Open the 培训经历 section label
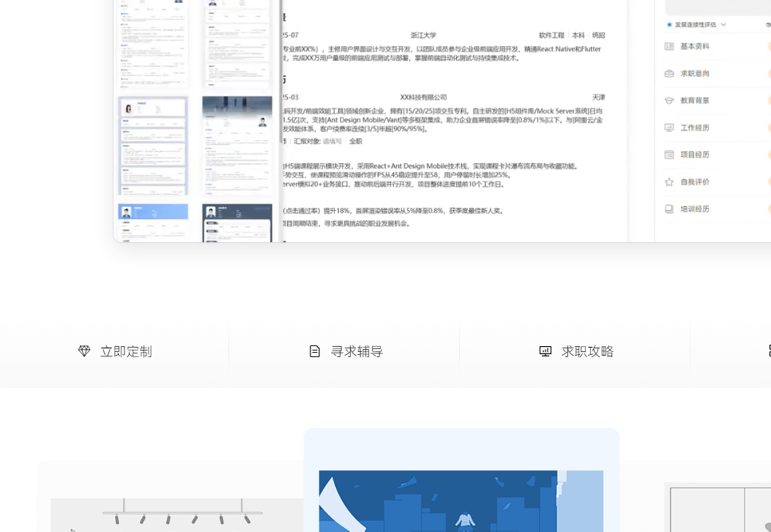Screen dimensions: 771x532 coord(694,209)
